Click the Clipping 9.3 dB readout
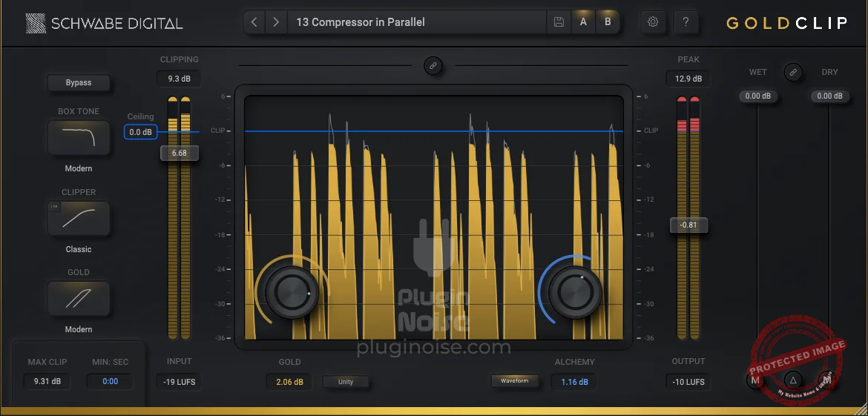This screenshot has height=416, width=868. 179,79
